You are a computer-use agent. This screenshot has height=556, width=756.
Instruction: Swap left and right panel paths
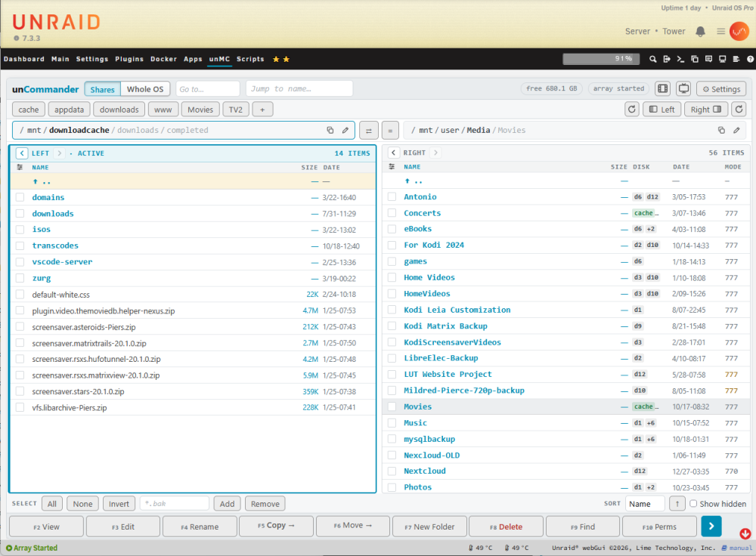tap(368, 131)
